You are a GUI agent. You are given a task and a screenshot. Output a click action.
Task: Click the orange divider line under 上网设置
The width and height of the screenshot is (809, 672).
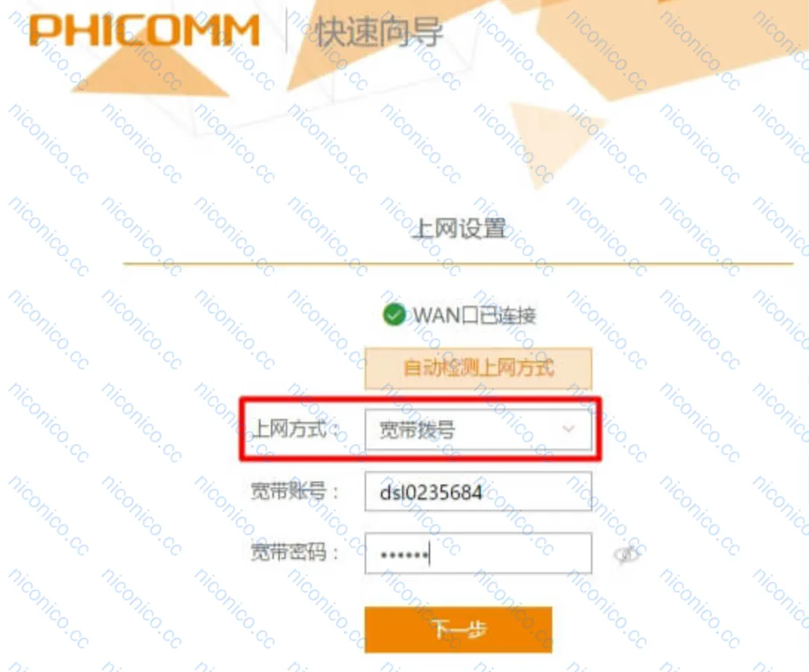coord(458,263)
